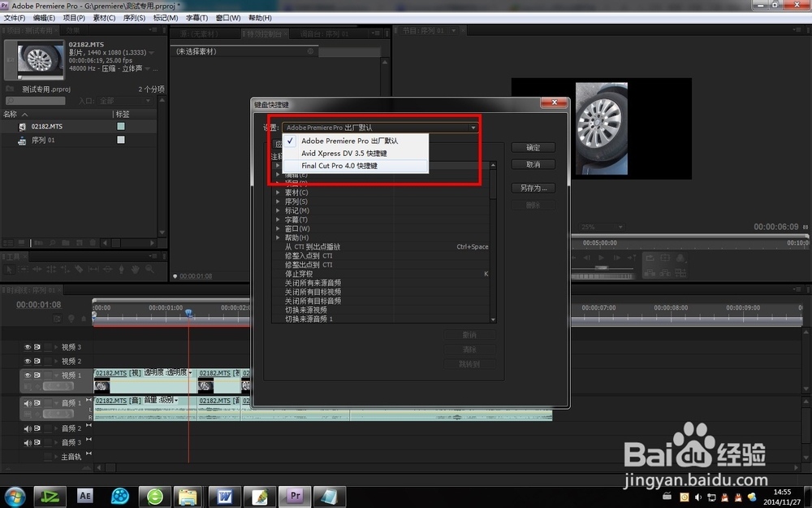Choose Final Cut Pro 4.0 快捷键 preset
The image size is (812, 508).
click(356, 166)
